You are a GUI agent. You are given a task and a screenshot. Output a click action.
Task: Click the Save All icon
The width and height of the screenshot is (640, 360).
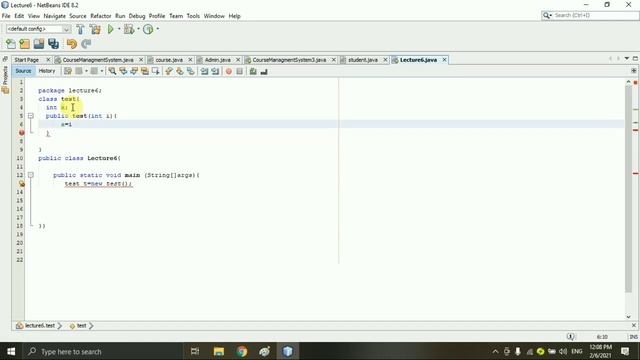53,44
